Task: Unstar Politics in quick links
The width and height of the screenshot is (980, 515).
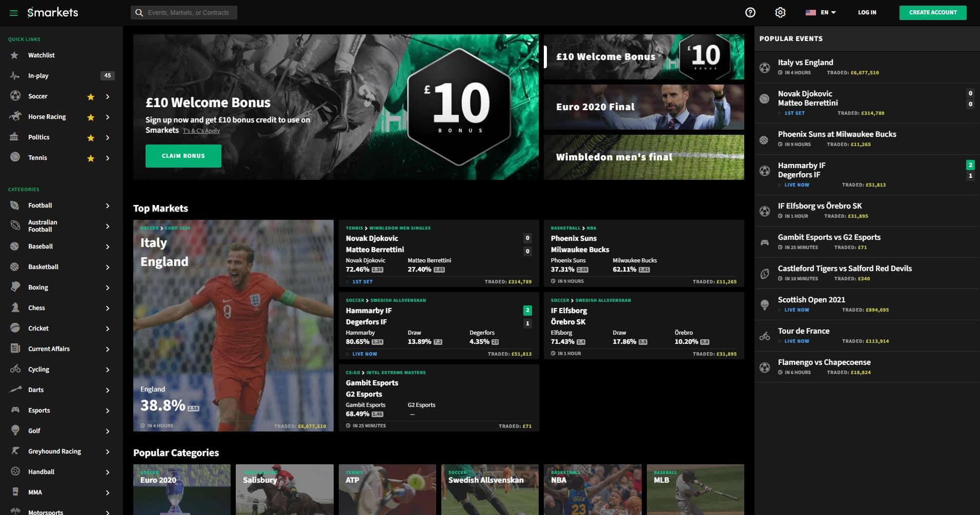Action: coord(91,138)
